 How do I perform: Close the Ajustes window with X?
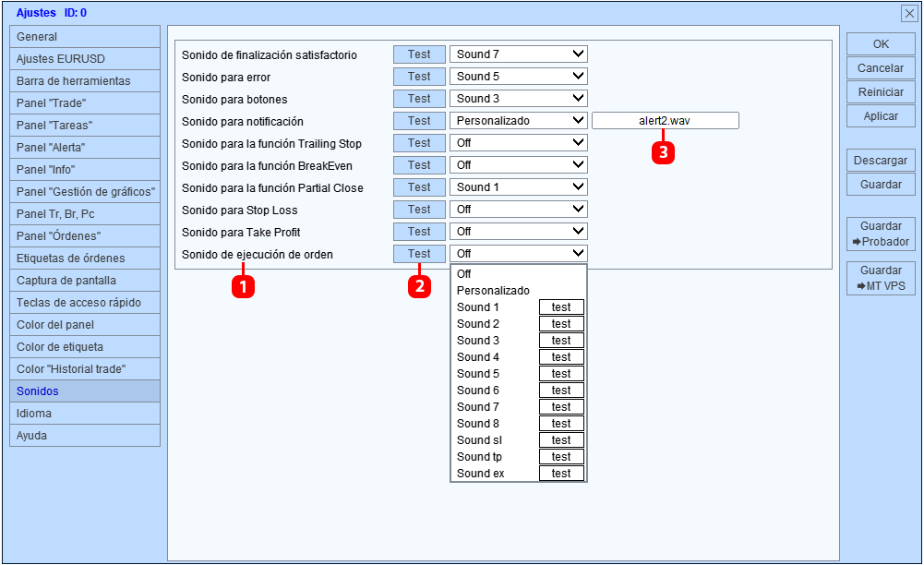(909, 13)
